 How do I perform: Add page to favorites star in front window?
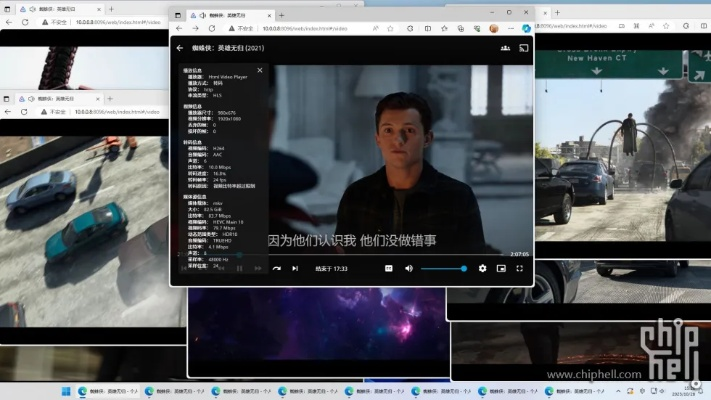pyautogui.click(x=390, y=28)
